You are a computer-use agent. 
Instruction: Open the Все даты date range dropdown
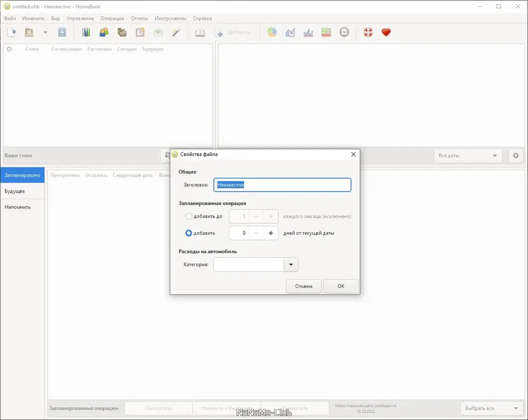pos(468,156)
